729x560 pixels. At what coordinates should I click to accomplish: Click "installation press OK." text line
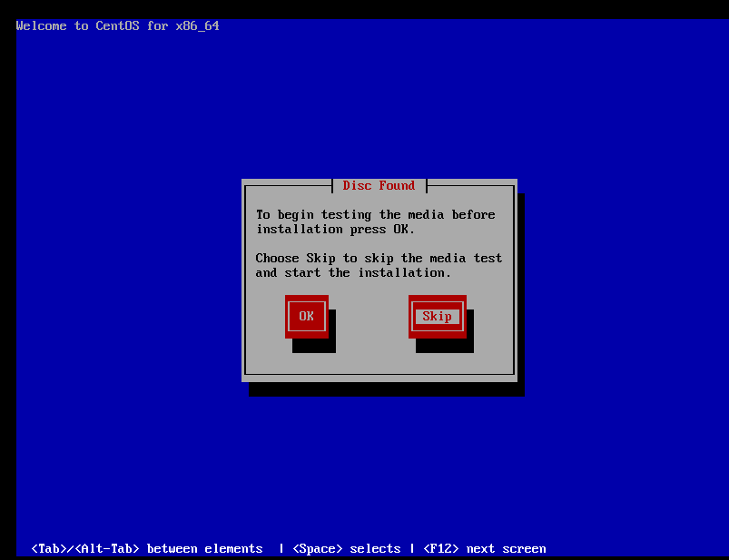click(x=335, y=229)
